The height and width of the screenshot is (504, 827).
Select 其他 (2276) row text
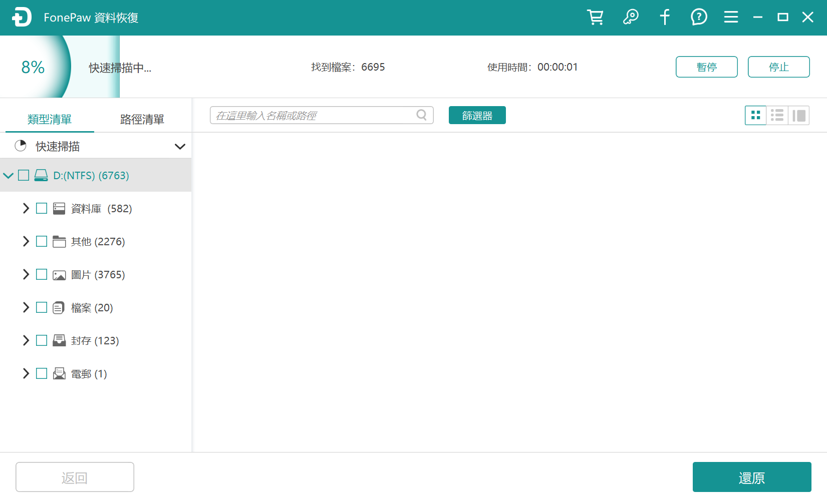point(98,242)
